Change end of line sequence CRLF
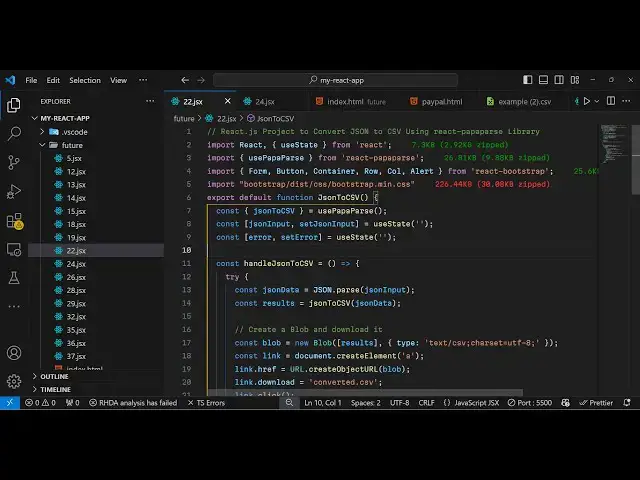The width and height of the screenshot is (640, 480). [x=426, y=403]
